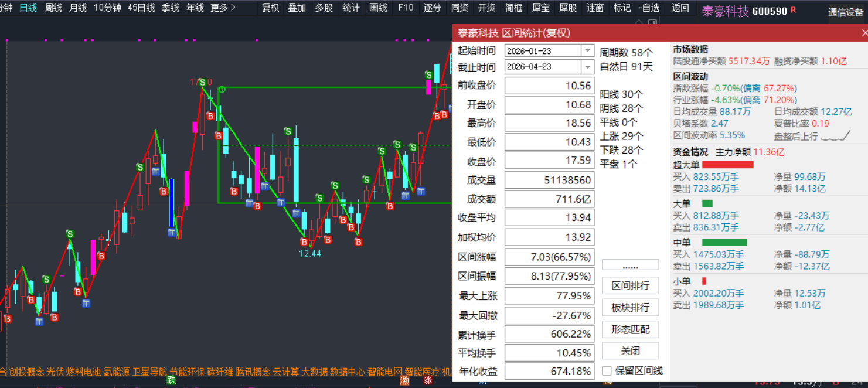Click the 板块排行 button
Viewport: 868px width, 388px height.
(x=630, y=308)
